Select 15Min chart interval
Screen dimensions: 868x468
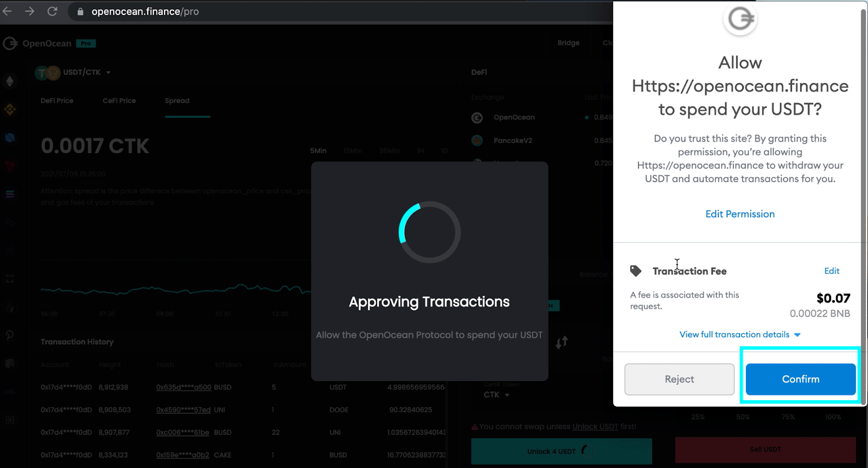click(x=353, y=151)
